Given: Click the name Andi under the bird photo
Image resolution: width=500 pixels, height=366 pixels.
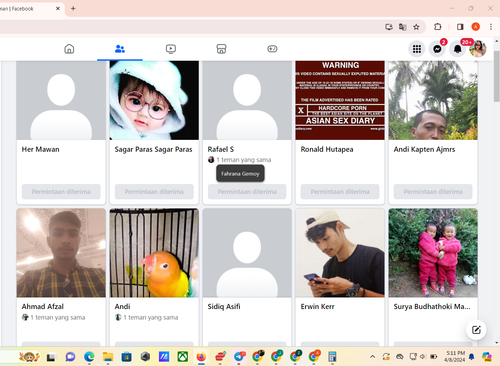Looking at the screenshot, I should click(x=122, y=306).
